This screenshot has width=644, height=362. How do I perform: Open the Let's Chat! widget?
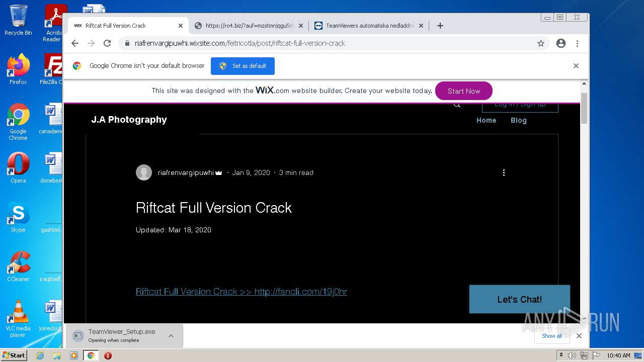click(x=520, y=299)
